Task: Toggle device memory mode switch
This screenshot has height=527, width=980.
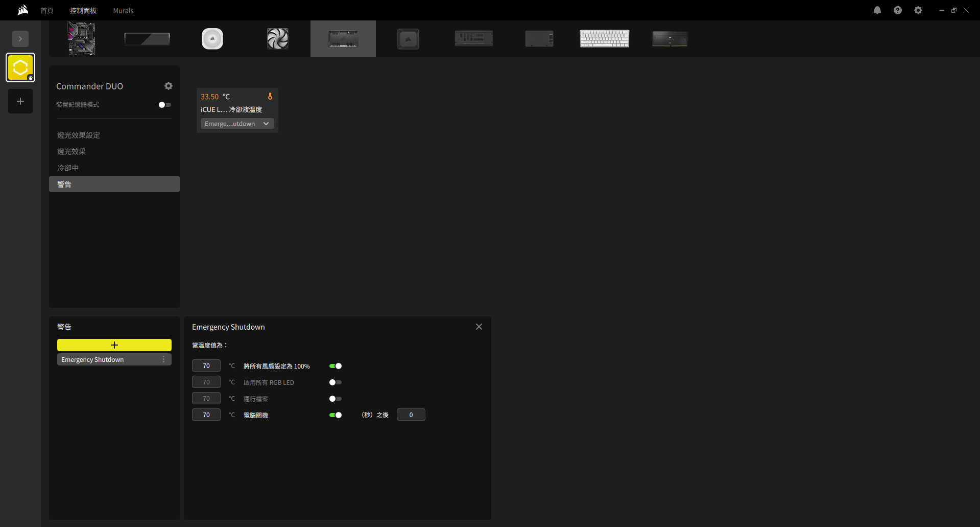Action: click(x=164, y=105)
